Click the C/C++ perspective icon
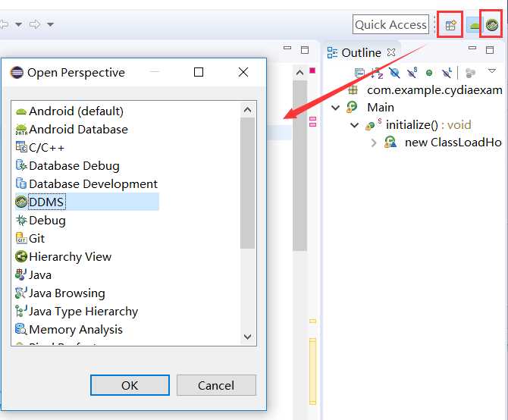 21,147
